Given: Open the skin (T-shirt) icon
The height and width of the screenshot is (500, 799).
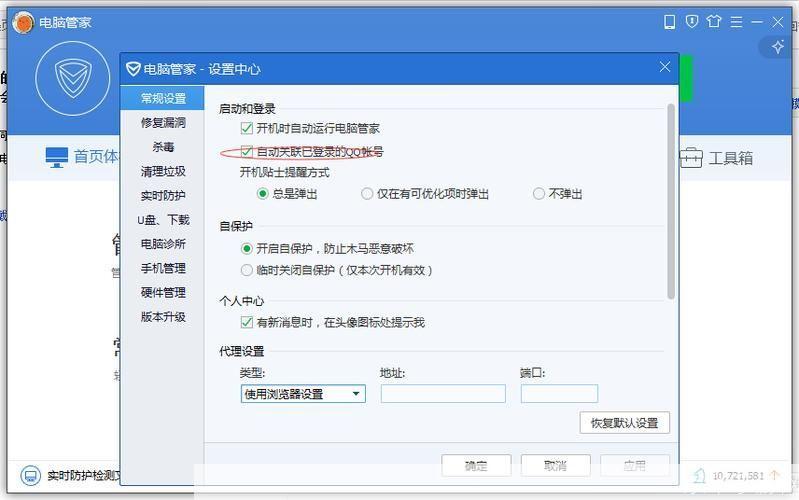Looking at the screenshot, I should [713, 21].
